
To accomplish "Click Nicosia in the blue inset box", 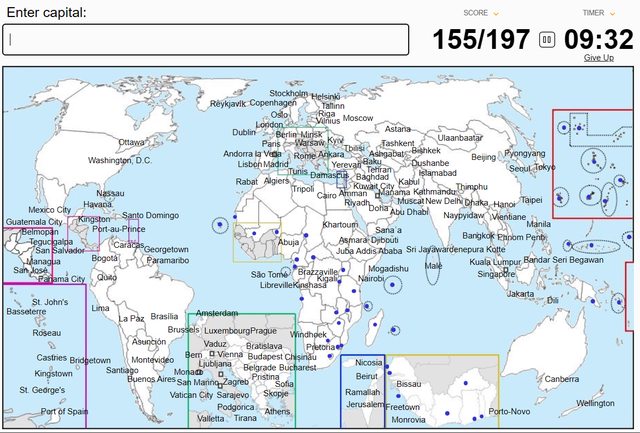I will click(369, 362).
